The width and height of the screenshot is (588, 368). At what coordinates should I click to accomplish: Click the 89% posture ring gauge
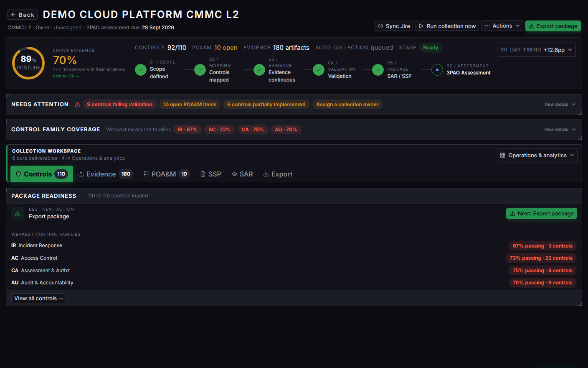click(28, 63)
